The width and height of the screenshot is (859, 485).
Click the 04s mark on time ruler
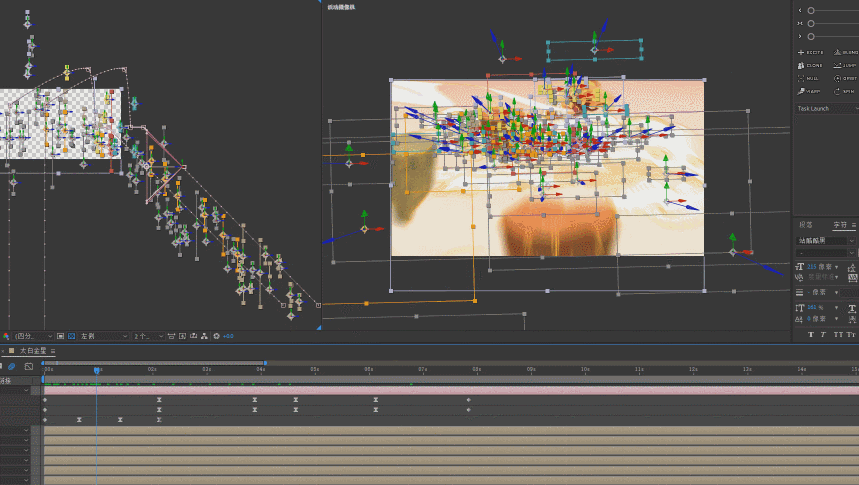click(260, 369)
